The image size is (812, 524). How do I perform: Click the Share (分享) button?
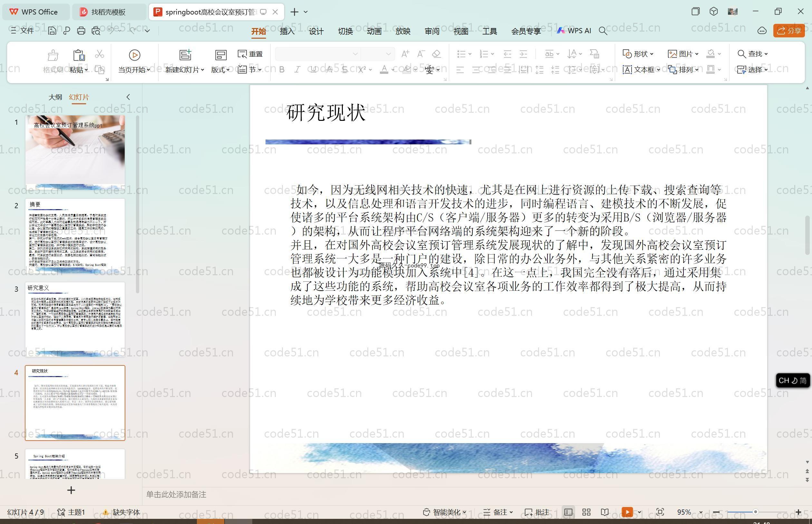[x=789, y=31]
